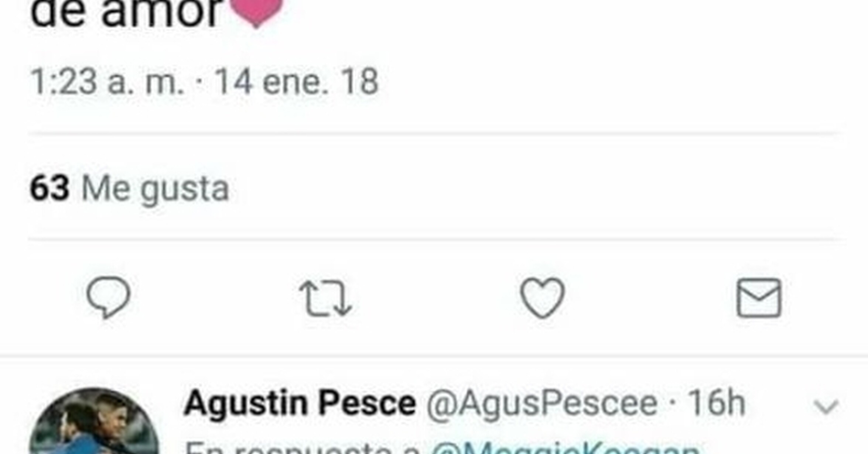The width and height of the screenshot is (868, 454).
Task: Share the tweet via the envelope icon
Action: (x=759, y=298)
